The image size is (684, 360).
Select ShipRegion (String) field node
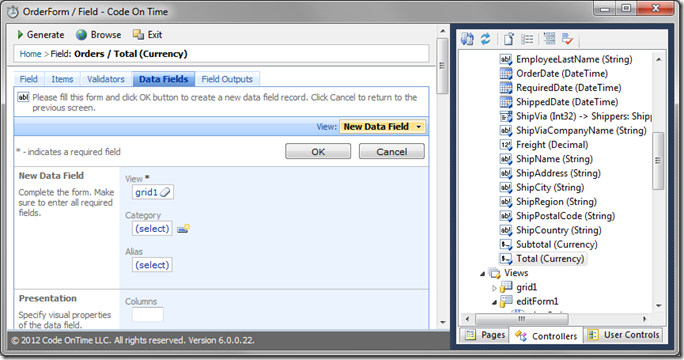point(556,202)
